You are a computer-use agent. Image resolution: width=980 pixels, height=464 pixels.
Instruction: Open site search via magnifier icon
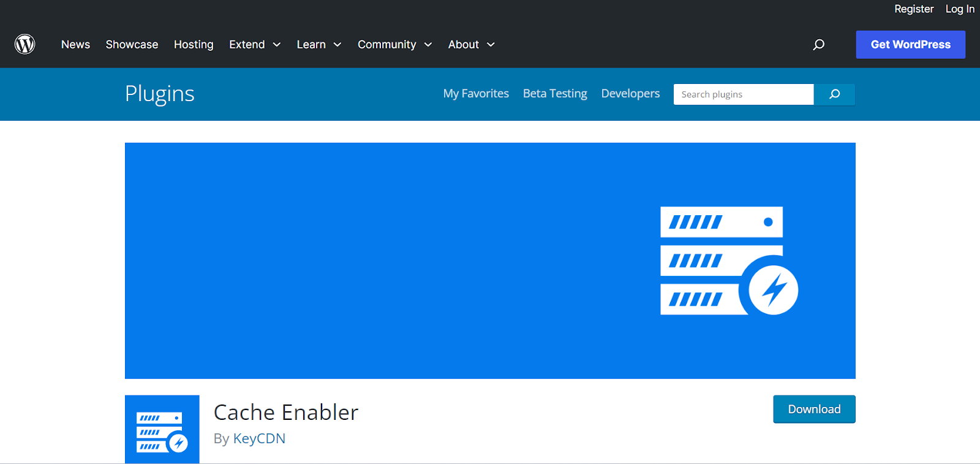tap(819, 44)
